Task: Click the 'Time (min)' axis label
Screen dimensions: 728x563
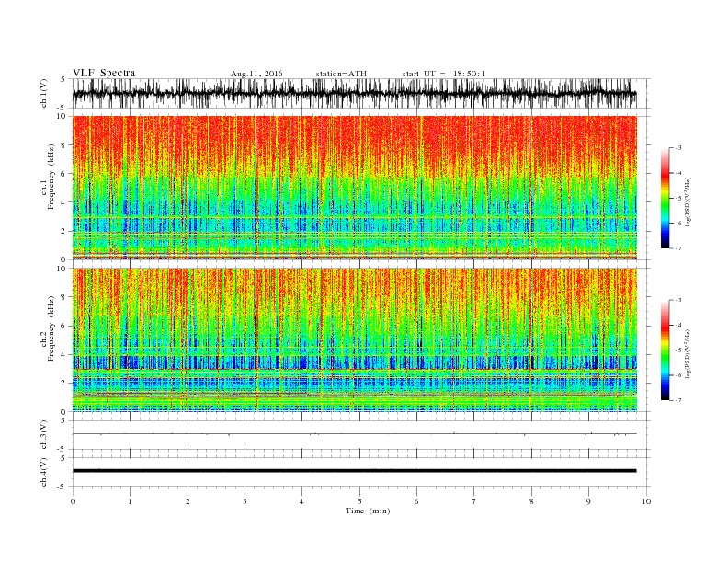Action: click(368, 511)
